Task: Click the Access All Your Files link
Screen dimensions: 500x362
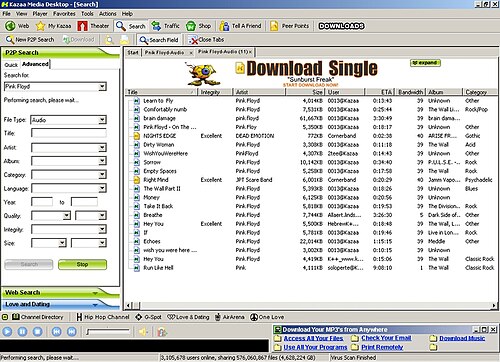Action: [x=313, y=338]
